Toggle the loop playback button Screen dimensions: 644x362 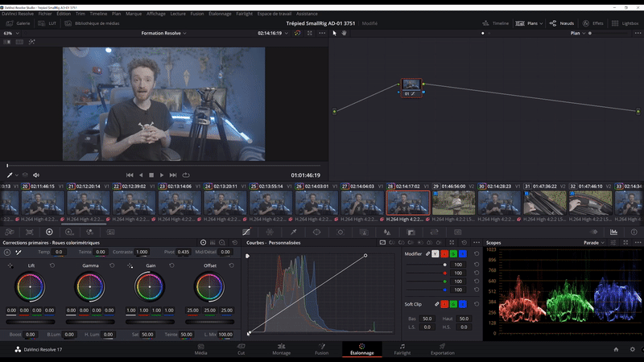tap(186, 175)
